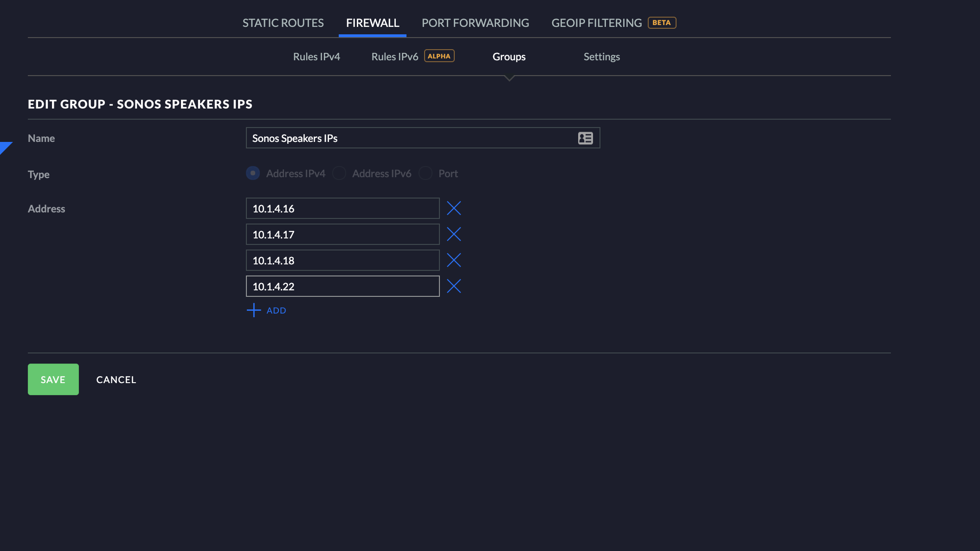Select the Groups sub-tab
Image resolution: width=980 pixels, height=551 pixels.
click(509, 57)
